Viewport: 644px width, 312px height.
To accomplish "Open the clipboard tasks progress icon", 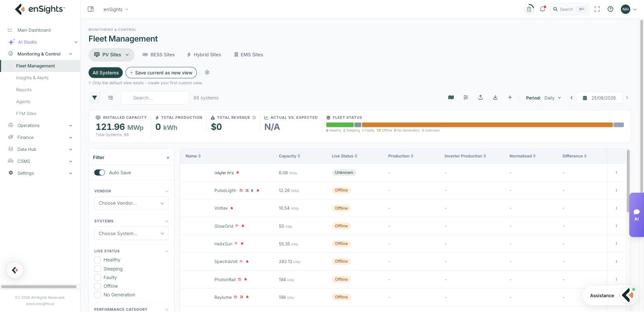I will [529, 9].
